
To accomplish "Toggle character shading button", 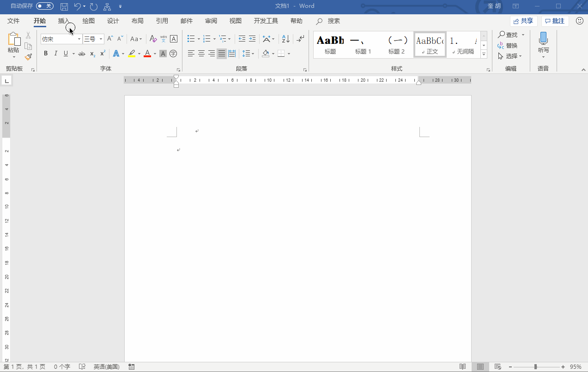I will (163, 54).
